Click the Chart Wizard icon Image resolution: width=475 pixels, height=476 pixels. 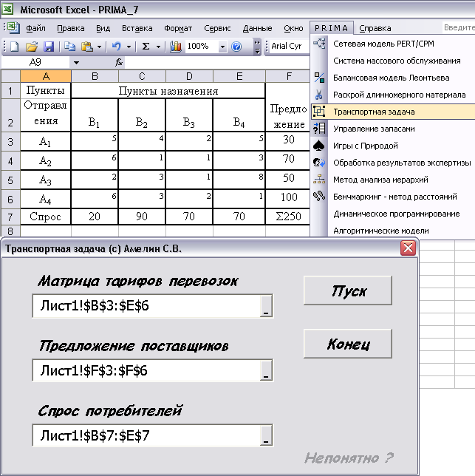(175, 47)
